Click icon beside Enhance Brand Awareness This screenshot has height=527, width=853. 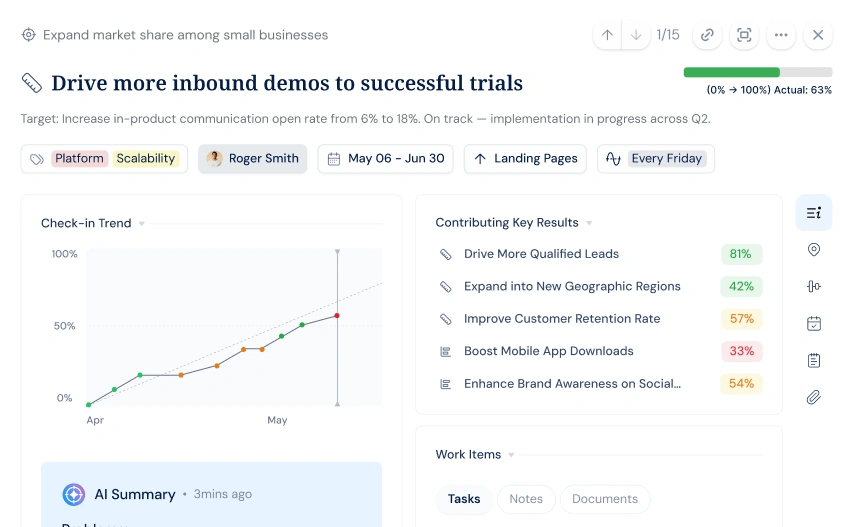(446, 385)
